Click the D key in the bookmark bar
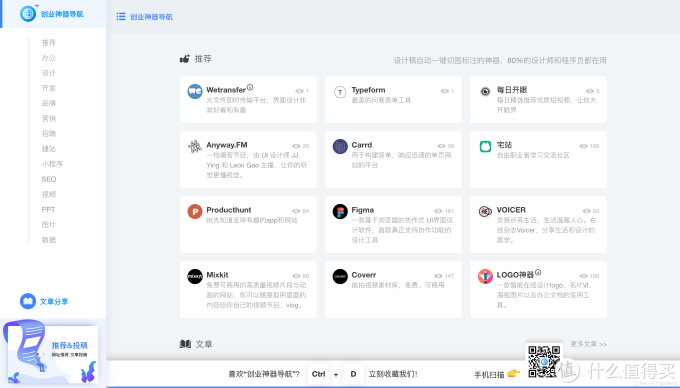 [x=353, y=374]
